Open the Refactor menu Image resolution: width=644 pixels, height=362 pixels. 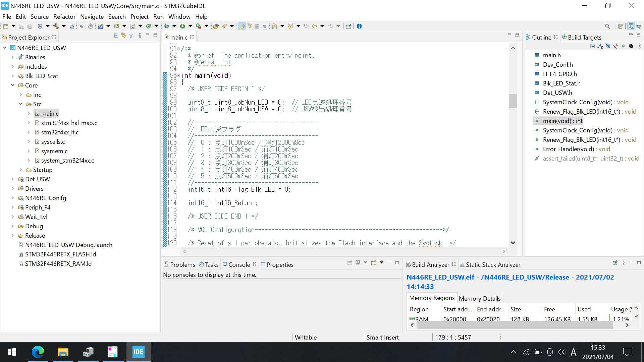(x=64, y=16)
